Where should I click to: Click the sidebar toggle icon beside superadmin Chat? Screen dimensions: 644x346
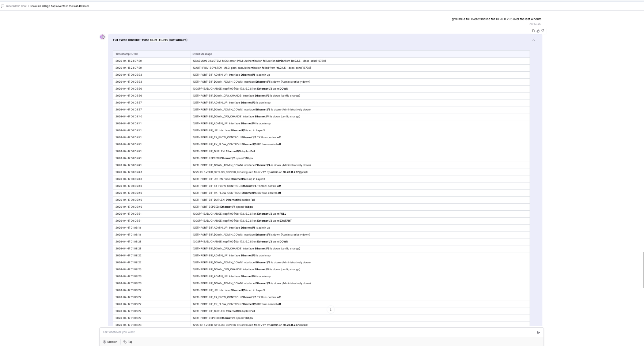3,6
